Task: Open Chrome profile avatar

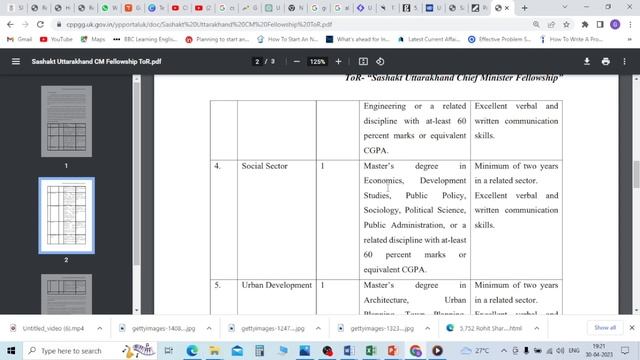Action: pos(615,24)
